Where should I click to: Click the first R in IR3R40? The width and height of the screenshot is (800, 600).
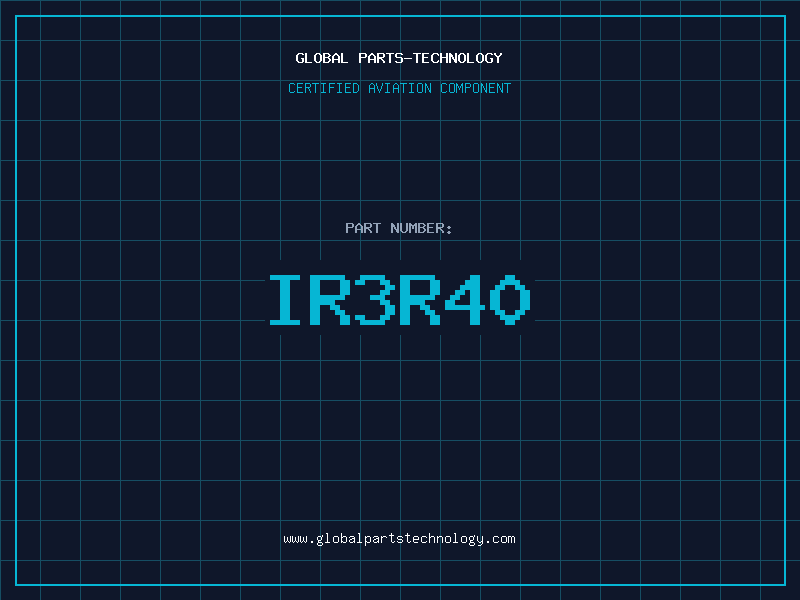tap(333, 299)
